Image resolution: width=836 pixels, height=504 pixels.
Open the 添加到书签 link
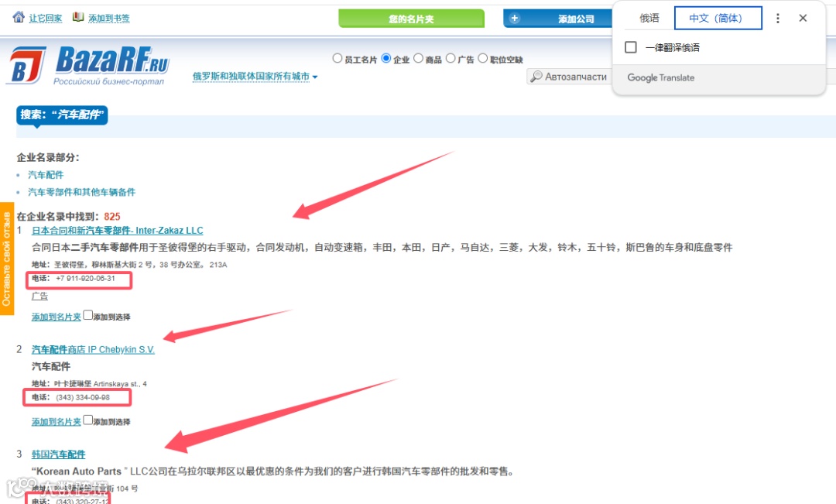tap(109, 18)
